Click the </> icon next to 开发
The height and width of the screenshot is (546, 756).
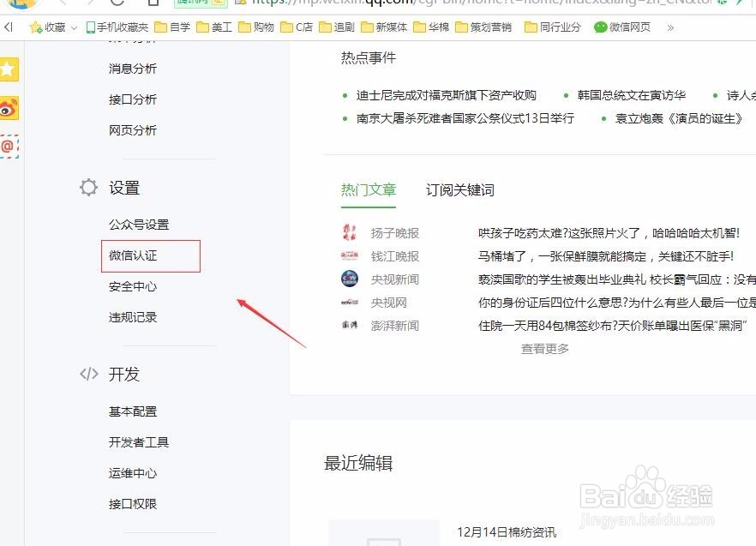click(x=89, y=374)
